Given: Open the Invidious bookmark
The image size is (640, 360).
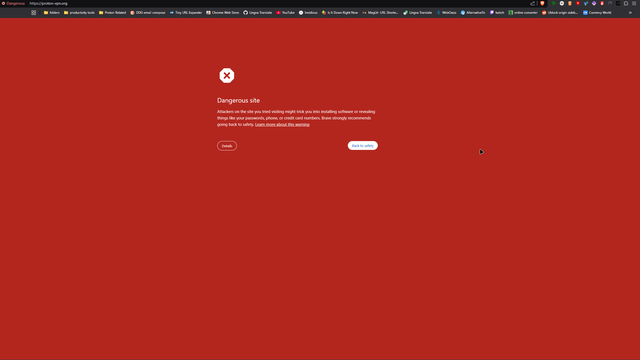Looking at the screenshot, I should [x=308, y=13].
